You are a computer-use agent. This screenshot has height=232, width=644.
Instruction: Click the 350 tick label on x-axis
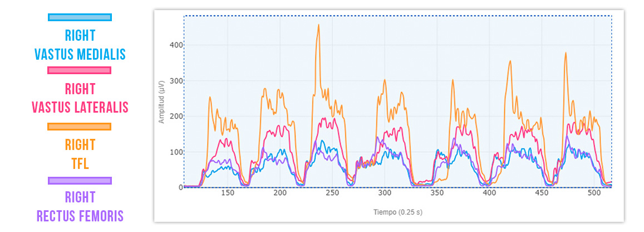point(437,193)
